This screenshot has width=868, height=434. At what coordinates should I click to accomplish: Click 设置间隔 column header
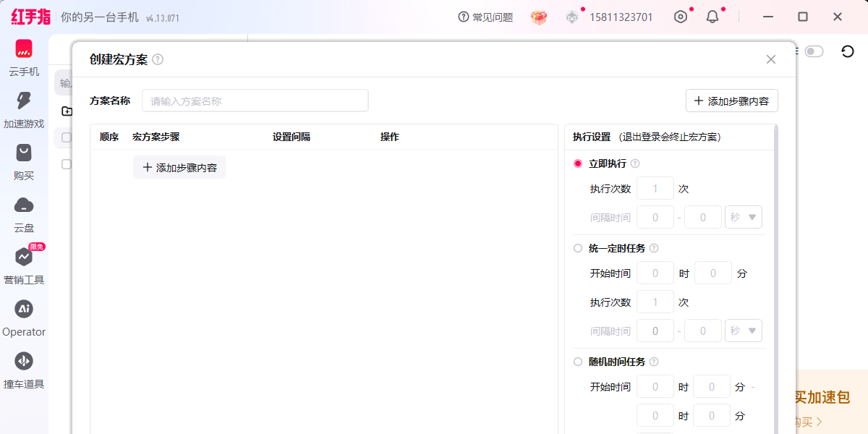292,137
